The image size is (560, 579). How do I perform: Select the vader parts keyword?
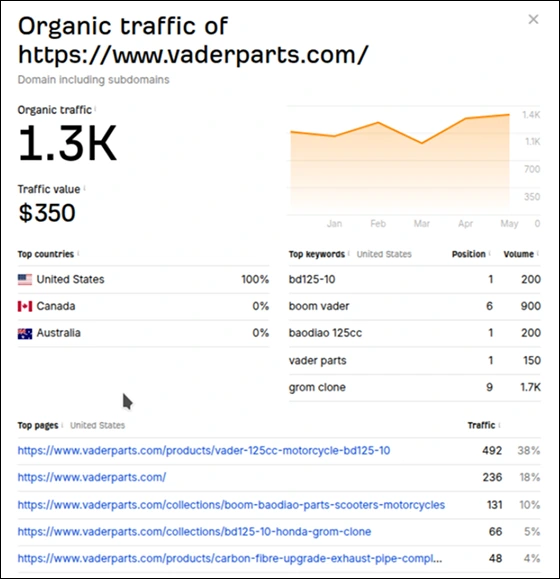[x=317, y=360]
